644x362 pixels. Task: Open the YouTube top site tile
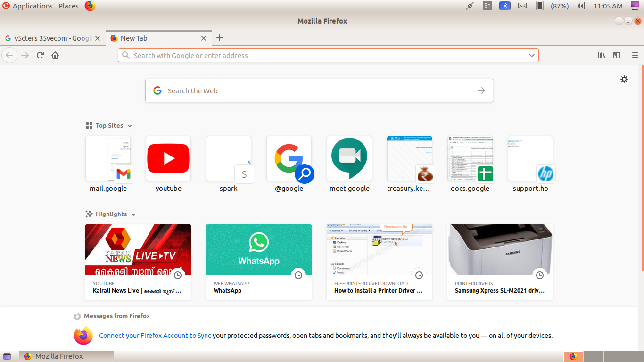[x=168, y=158]
